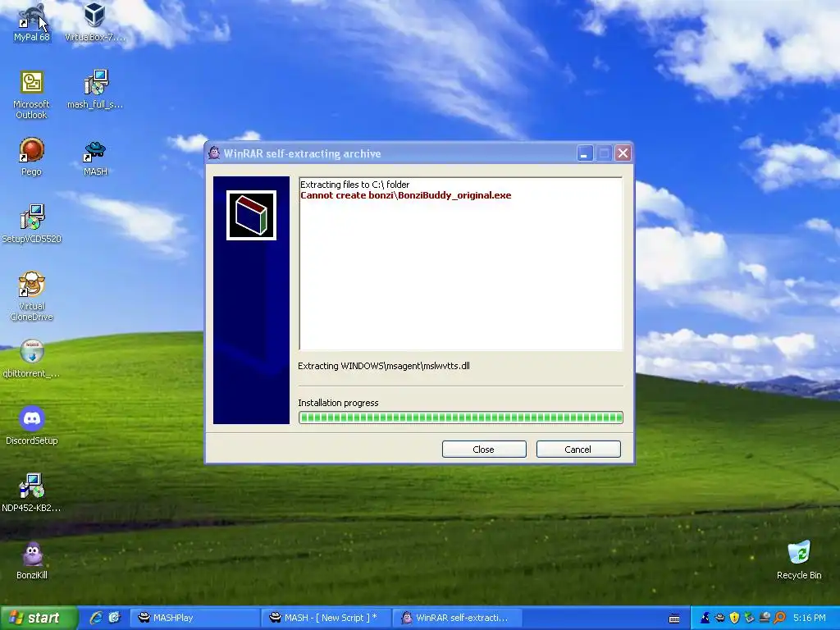Click the orange magnifier tray icon
This screenshot has width=840, height=630.
(x=779, y=618)
